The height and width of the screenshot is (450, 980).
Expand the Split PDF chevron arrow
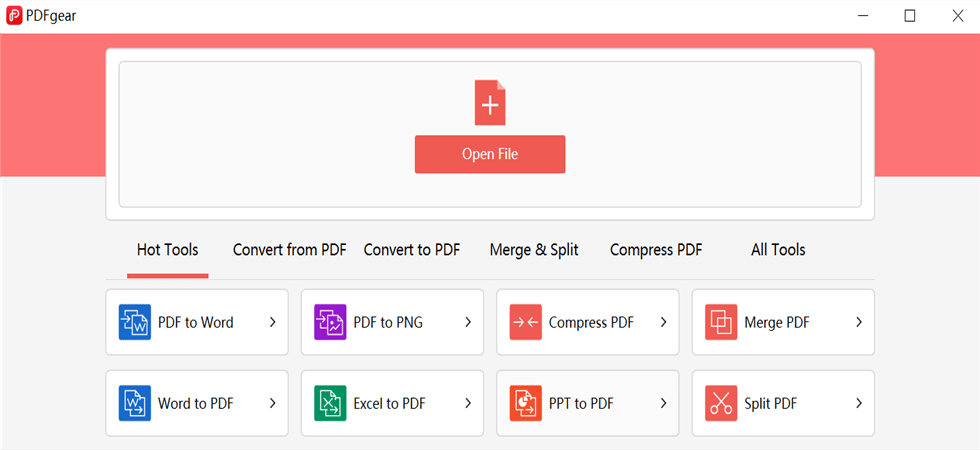click(x=859, y=403)
